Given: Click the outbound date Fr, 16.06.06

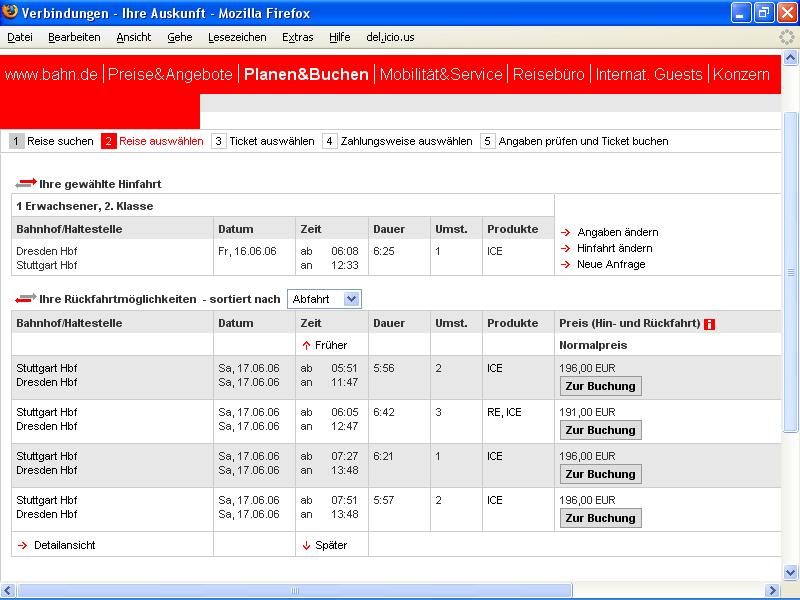Looking at the screenshot, I should point(247,252).
